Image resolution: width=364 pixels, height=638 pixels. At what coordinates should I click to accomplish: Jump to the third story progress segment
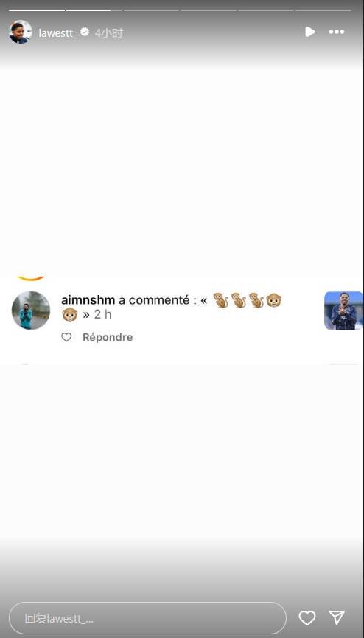pos(151,10)
